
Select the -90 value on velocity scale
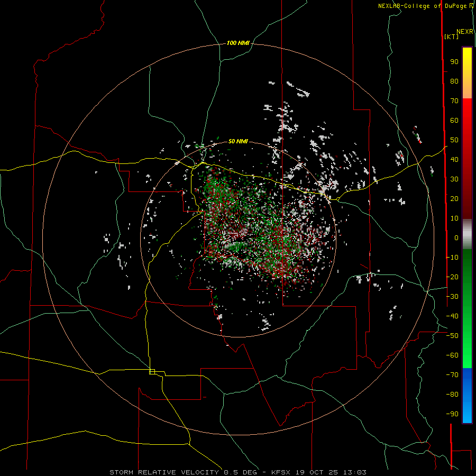click(x=452, y=414)
